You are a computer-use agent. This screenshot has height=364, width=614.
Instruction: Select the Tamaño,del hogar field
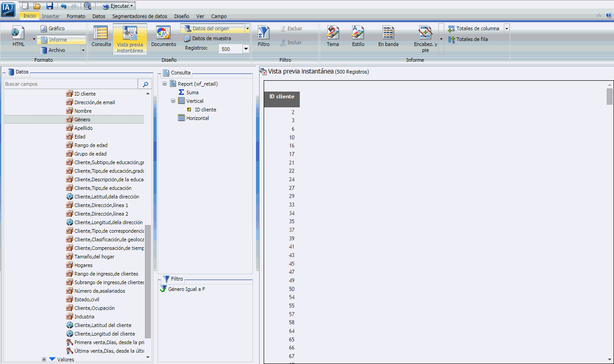click(x=94, y=257)
